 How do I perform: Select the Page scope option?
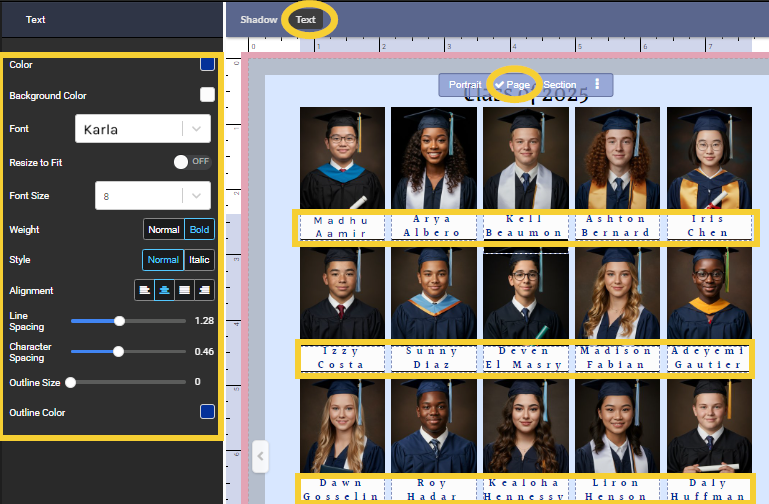pos(513,84)
